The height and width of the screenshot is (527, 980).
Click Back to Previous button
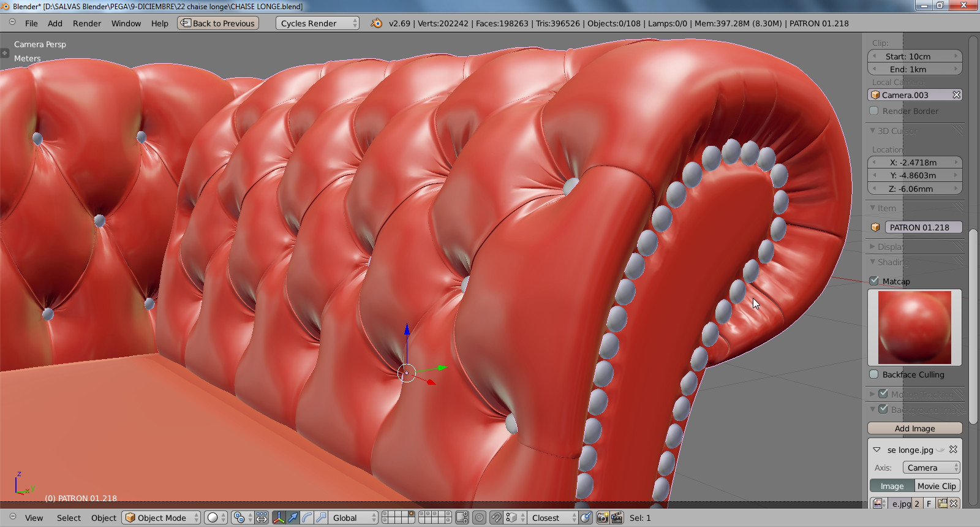click(218, 23)
